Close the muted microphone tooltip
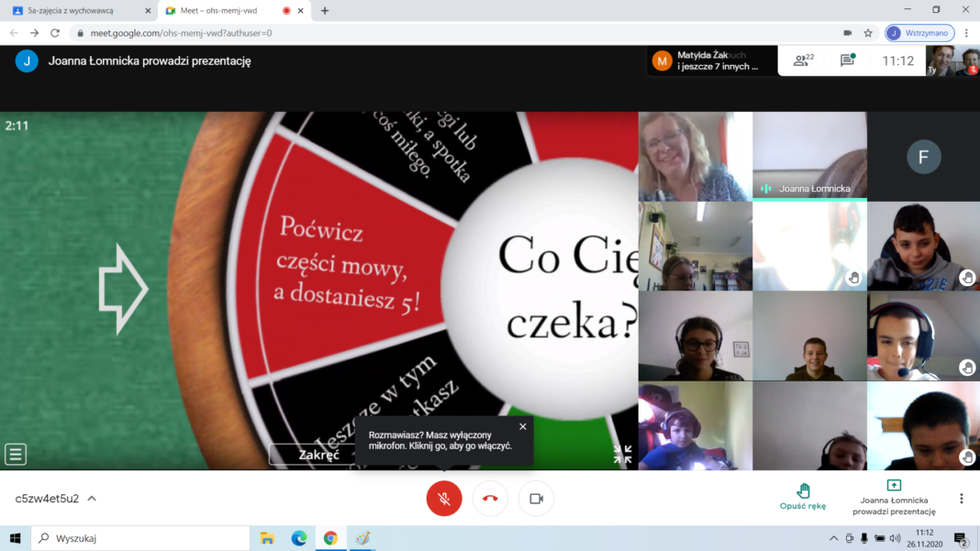980x551 pixels. tap(522, 426)
